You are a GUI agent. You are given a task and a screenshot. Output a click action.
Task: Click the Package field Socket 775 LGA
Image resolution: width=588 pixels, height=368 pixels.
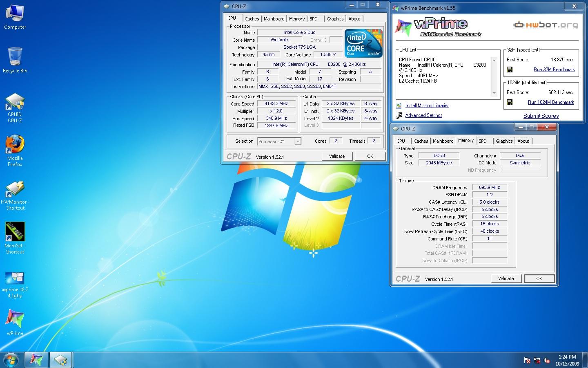click(x=300, y=47)
